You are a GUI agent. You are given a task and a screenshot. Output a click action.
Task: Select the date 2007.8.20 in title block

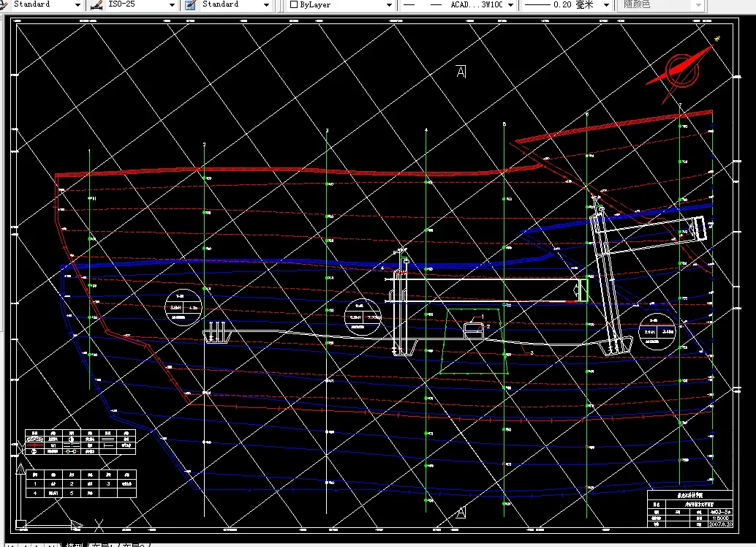point(720,524)
